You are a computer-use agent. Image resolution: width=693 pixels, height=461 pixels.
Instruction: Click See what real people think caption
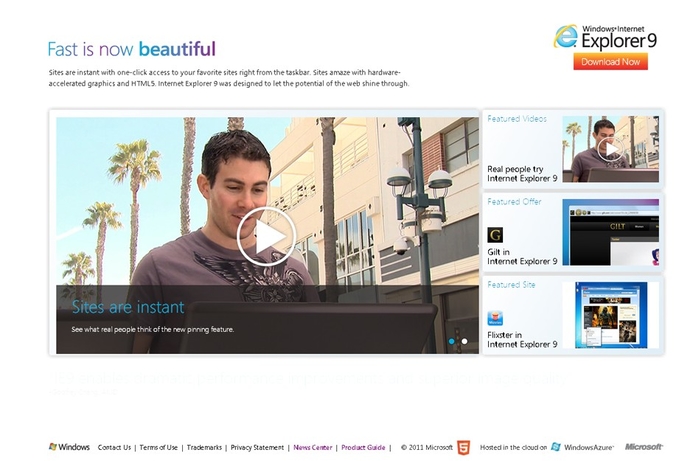(x=153, y=329)
